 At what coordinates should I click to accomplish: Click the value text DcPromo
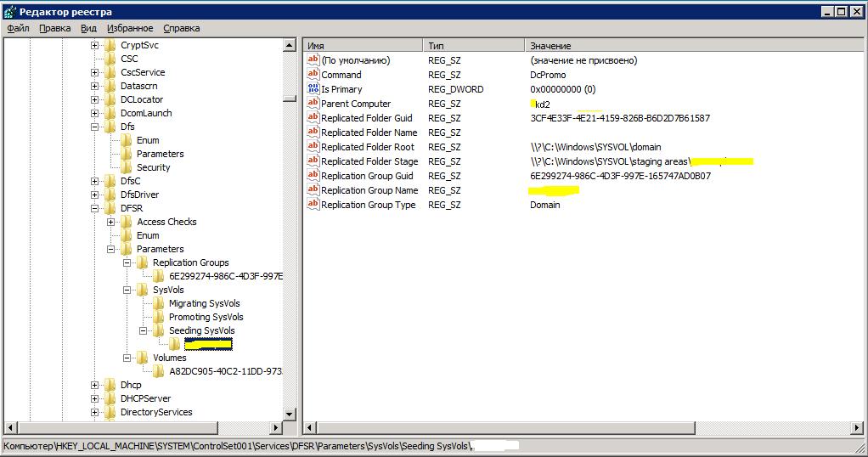pos(548,75)
